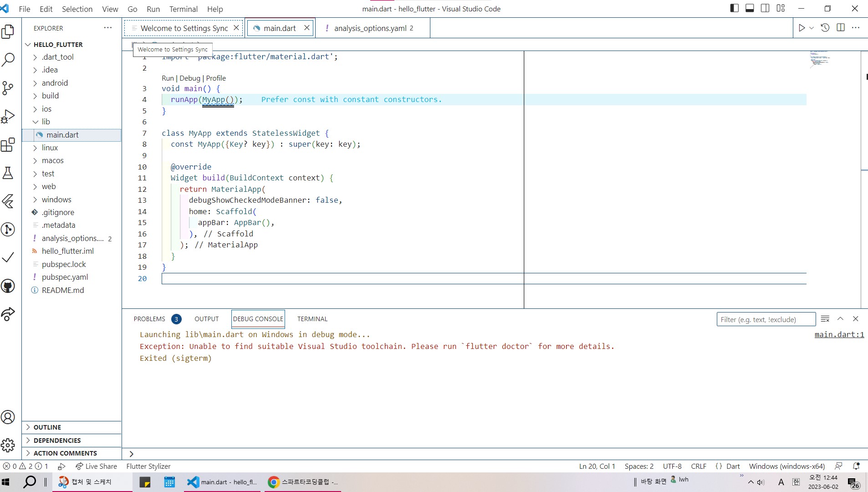Viewport: 868px width, 492px height.
Task: Open the Explorer view in activity bar
Action: pos(8,31)
